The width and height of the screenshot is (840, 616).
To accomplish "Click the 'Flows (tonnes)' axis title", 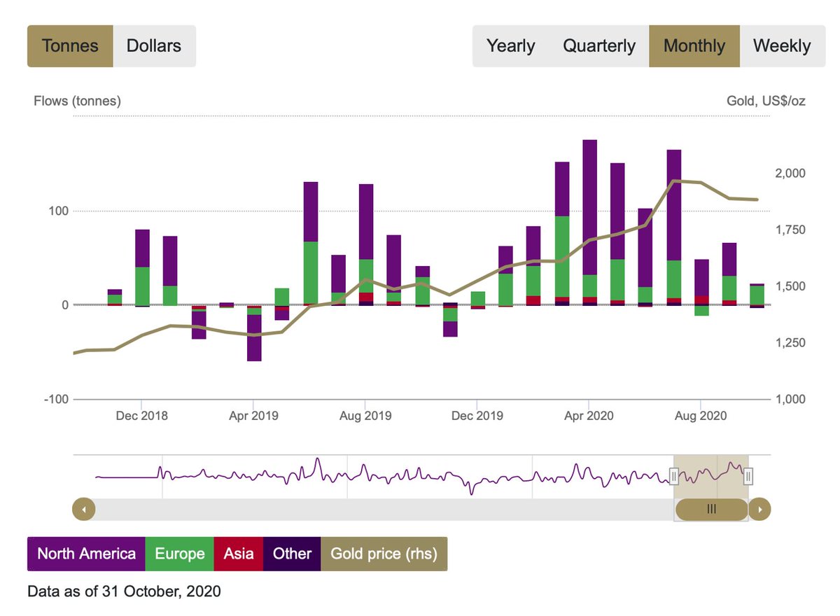I will (78, 101).
